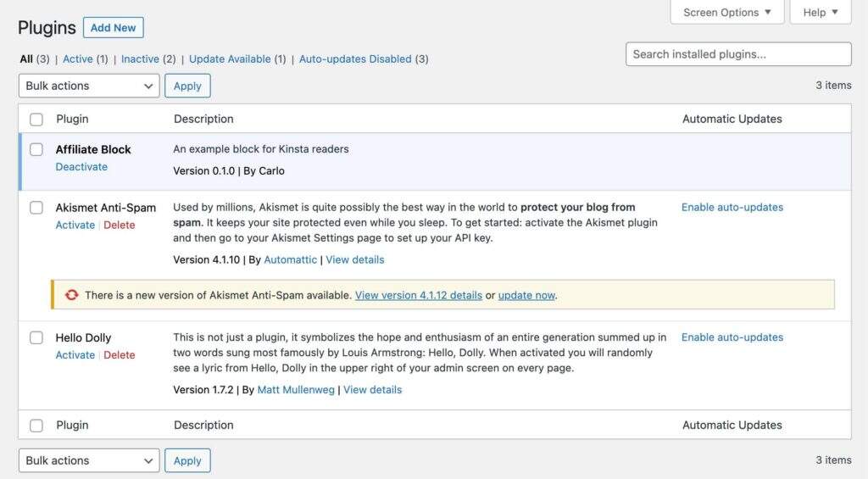Tick the Affiliate Block plugin checkbox
Image resolution: width=868 pixels, height=479 pixels.
point(36,149)
